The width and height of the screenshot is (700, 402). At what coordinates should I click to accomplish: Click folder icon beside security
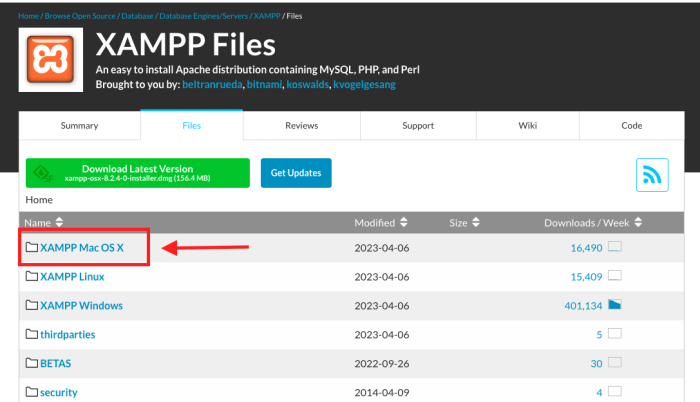click(x=32, y=392)
